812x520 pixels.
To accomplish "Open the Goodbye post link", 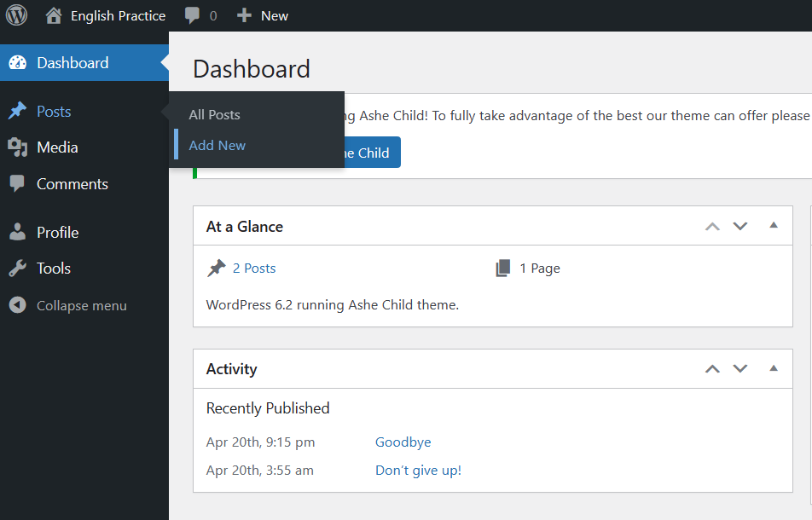I will pyautogui.click(x=403, y=442).
